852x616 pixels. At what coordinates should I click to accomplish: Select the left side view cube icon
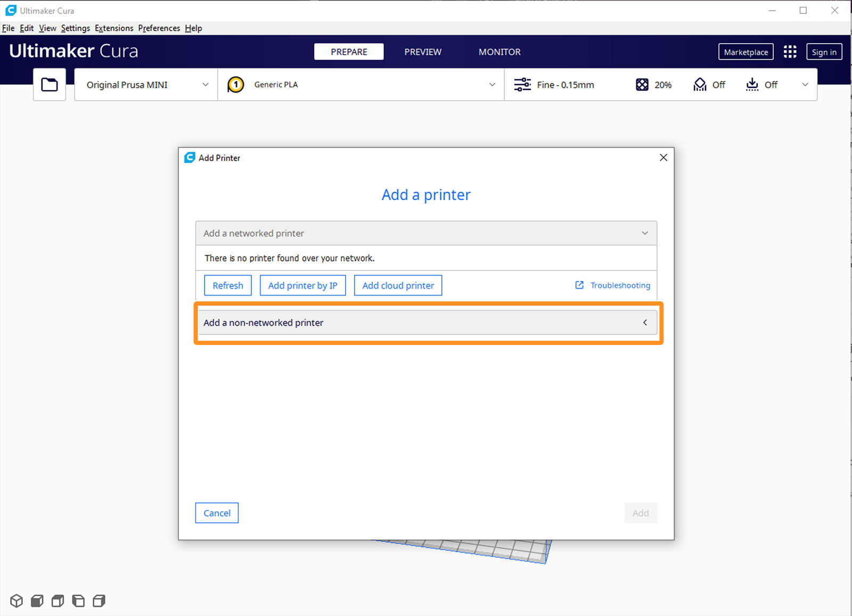[x=78, y=601]
